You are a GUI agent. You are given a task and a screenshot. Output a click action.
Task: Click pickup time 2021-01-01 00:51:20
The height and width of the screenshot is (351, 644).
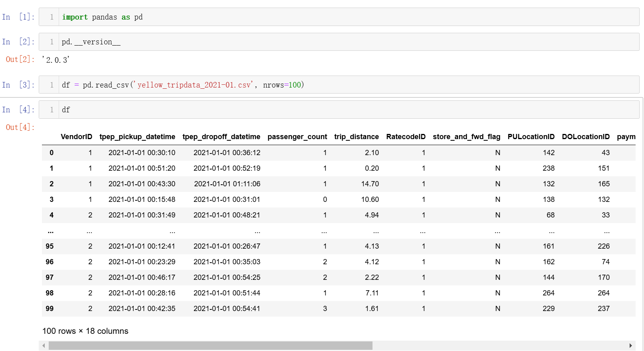[x=142, y=168]
